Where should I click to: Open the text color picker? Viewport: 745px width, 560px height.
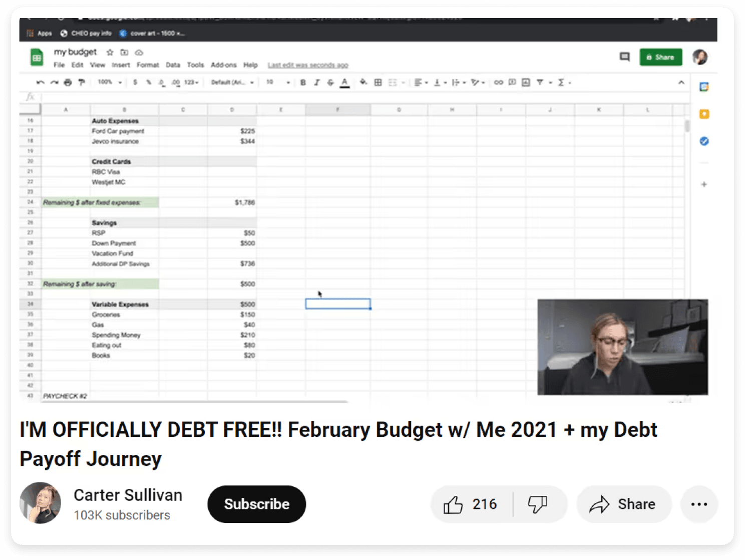pyautogui.click(x=344, y=83)
